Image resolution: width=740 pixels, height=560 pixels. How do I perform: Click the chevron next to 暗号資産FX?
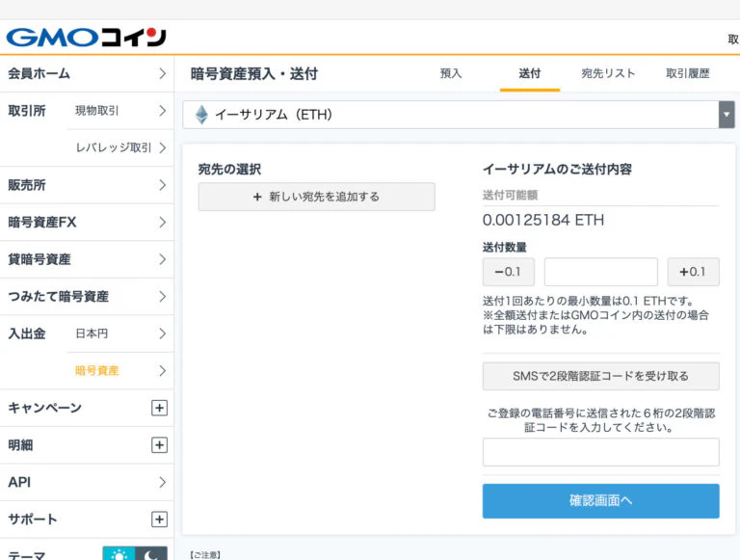point(162,222)
